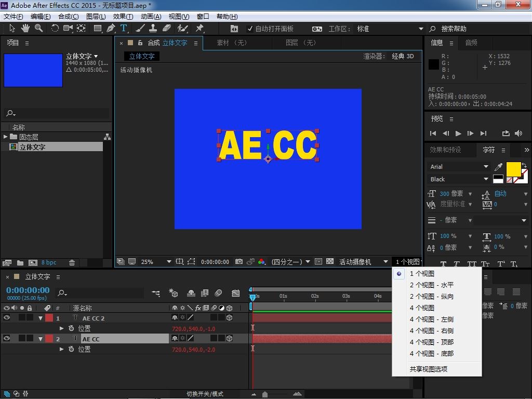Image resolution: width=532 pixels, height=399 pixels.
Task: Click the 立体文字 composition thumbnail
Action: coord(33,70)
